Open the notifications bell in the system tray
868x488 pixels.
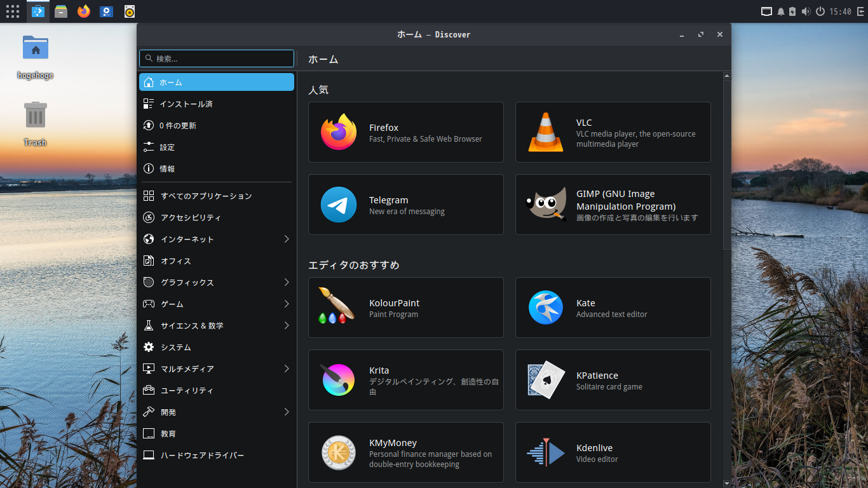(781, 11)
